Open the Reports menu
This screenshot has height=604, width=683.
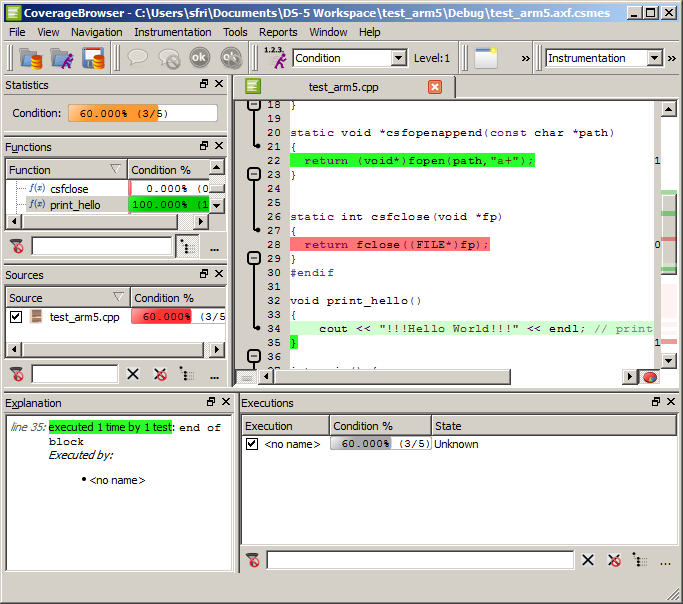pyautogui.click(x=278, y=32)
